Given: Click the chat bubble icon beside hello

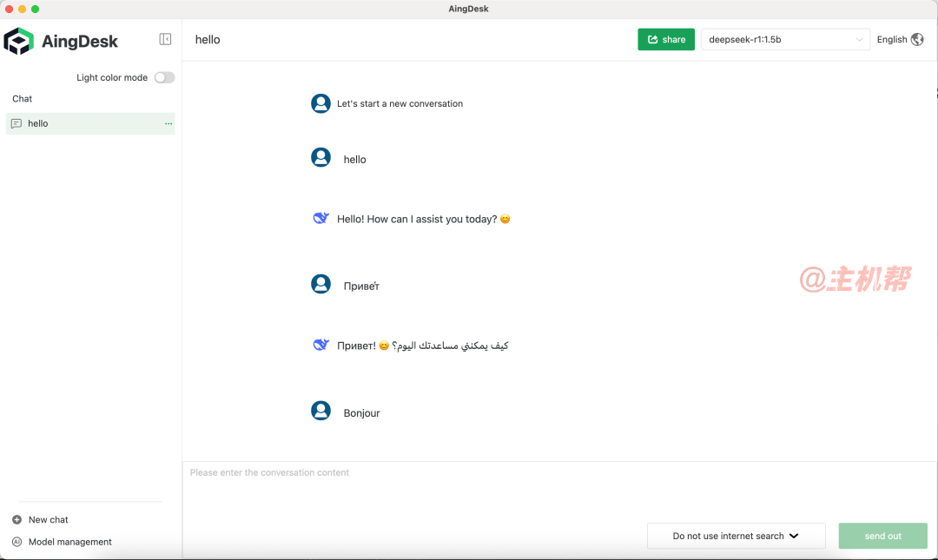Looking at the screenshot, I should pyautogui.click(x=17, y=123).
